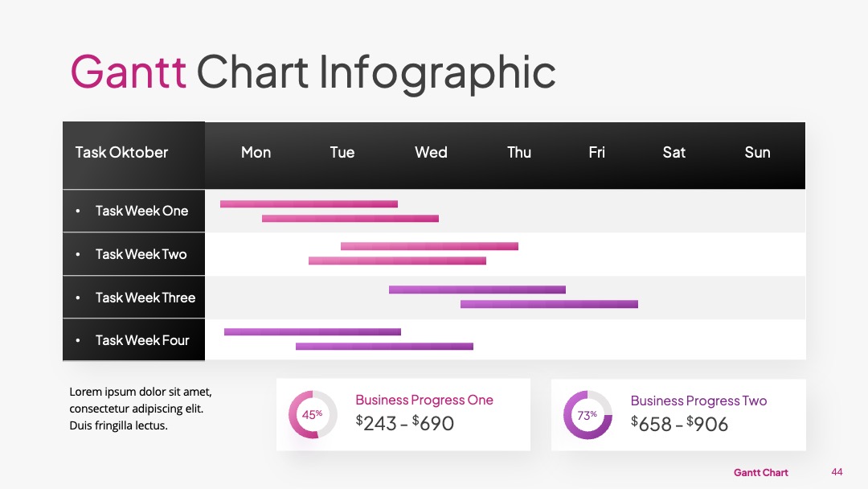This screenshot has width=868, height=489.
Task: Click the $243 – $690 amount text
Action: 404,423
